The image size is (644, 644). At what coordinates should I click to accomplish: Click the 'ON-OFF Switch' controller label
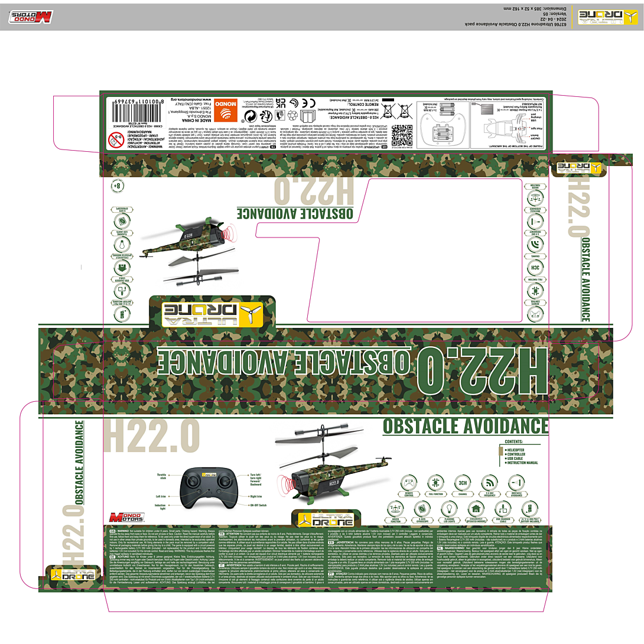click(258, 505)
